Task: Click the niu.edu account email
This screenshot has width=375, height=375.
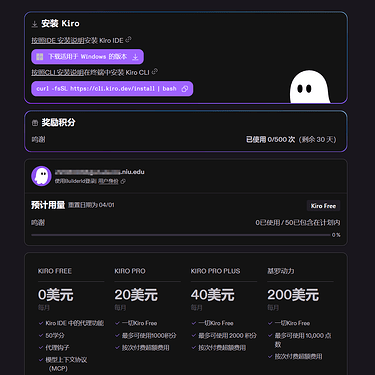Action: coord(100,172)
